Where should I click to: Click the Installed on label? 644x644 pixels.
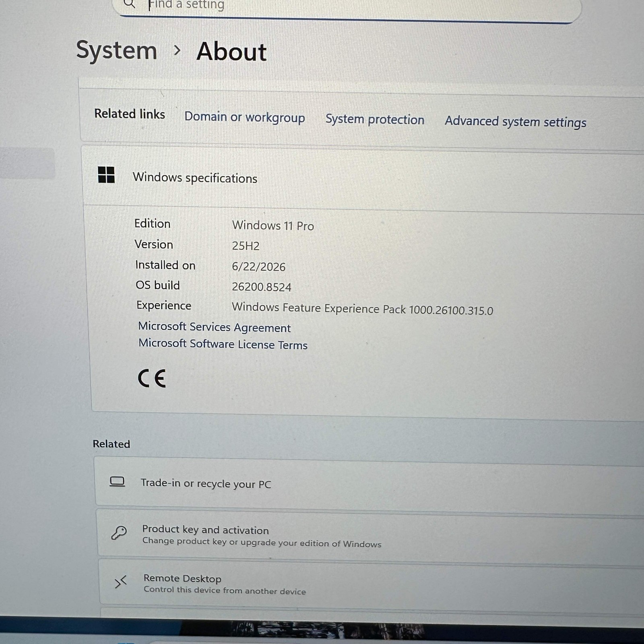165,265
